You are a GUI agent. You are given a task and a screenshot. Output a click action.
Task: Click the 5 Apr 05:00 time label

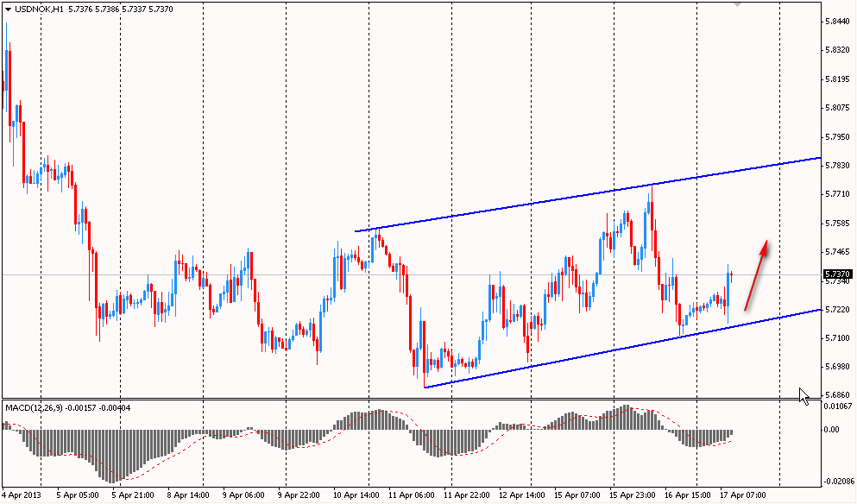point(79,495)
